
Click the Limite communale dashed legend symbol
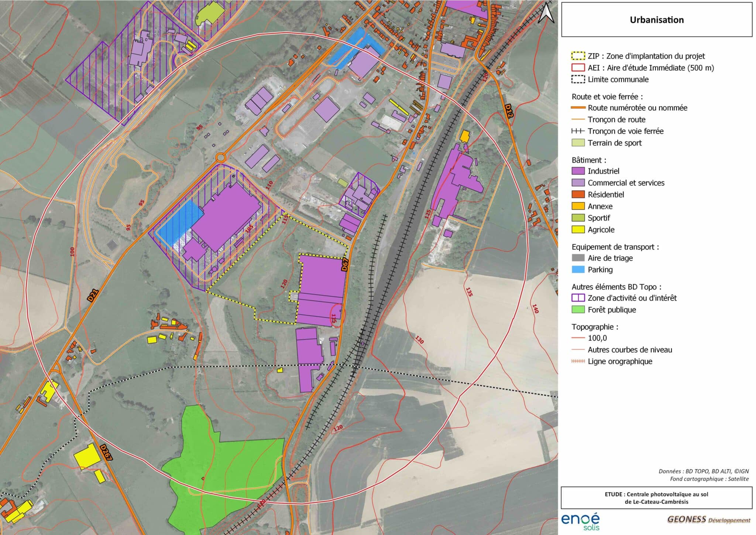coord(578,79)
